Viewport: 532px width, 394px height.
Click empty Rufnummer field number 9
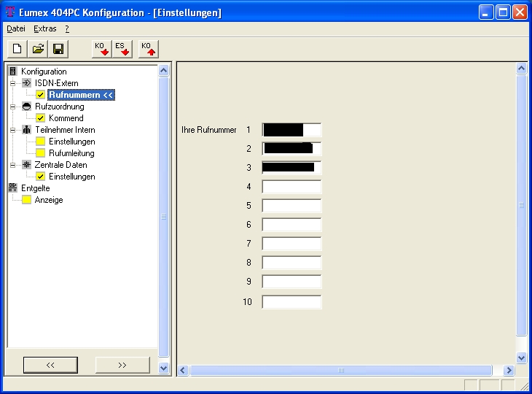tap(292, 282)
